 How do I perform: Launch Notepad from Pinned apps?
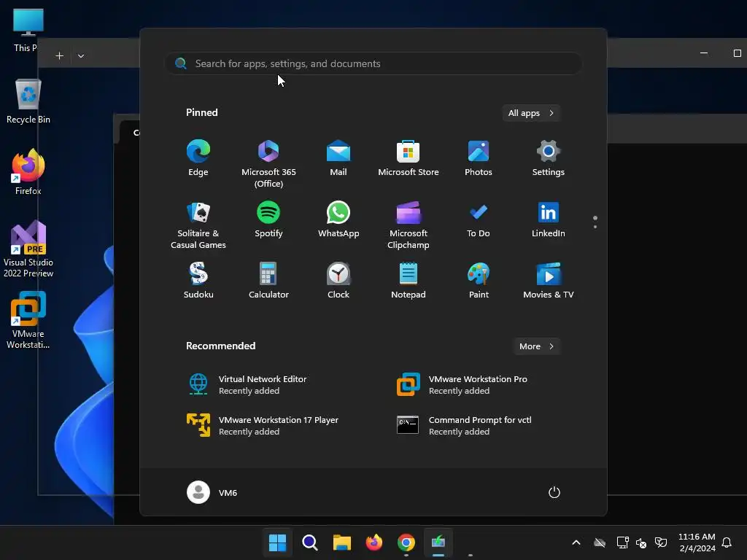(x=409, y=281)
